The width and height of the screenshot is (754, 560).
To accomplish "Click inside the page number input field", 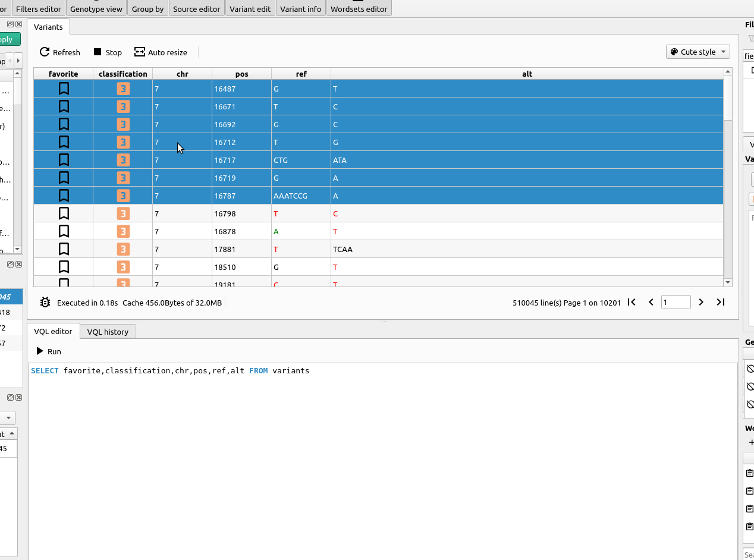I will 676,302.
